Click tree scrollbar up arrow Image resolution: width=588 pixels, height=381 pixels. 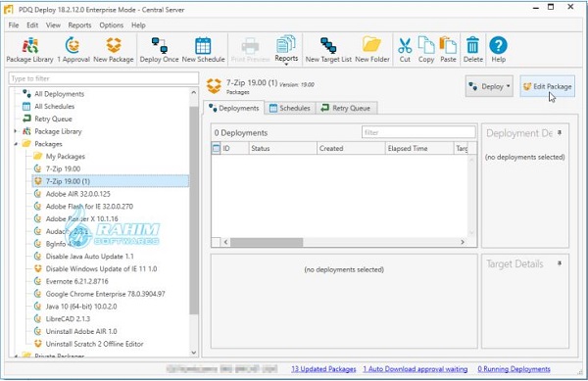pyautogui.click(x=193, y=92)
